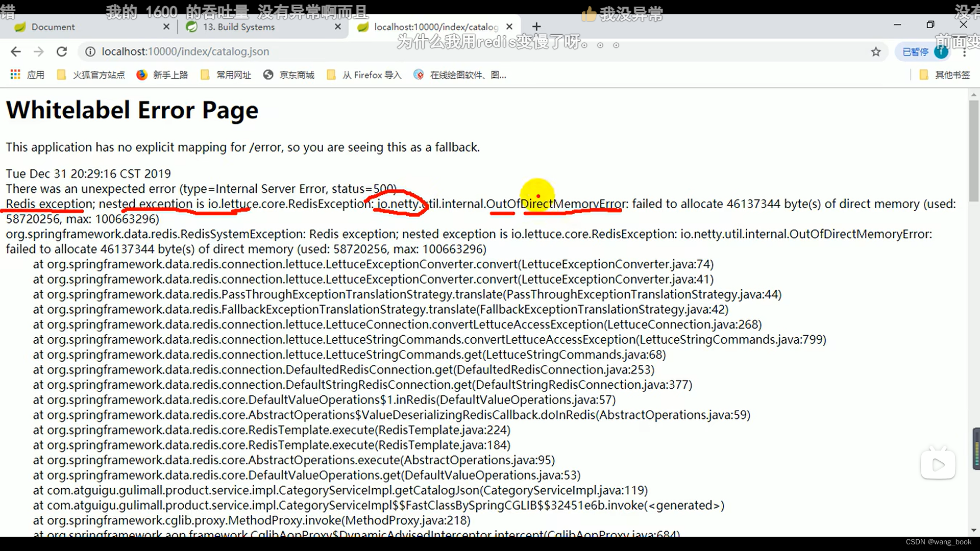This screenshot has height=551, width=980.
Task: Bookmark this page with the star icon
Action: pyautogui.click(x=876, y=52)
